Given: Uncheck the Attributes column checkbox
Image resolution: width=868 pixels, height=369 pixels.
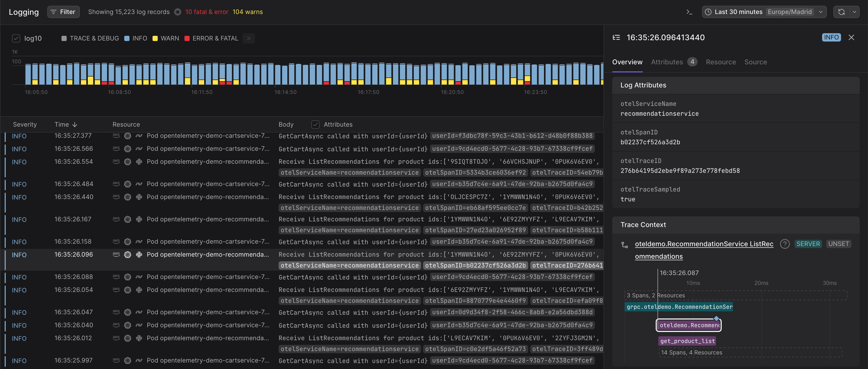Looking at the screenshot, I should pos(315,125).
